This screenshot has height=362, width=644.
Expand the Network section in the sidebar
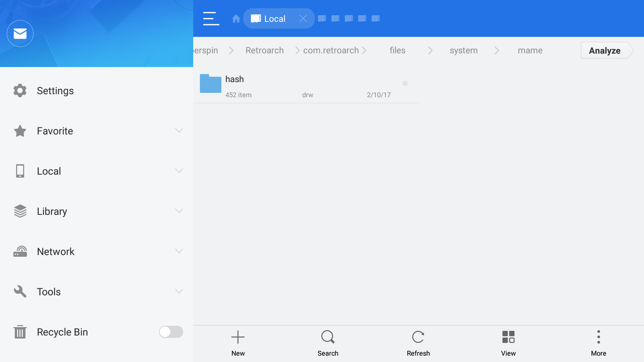click(x=179, y=251)
